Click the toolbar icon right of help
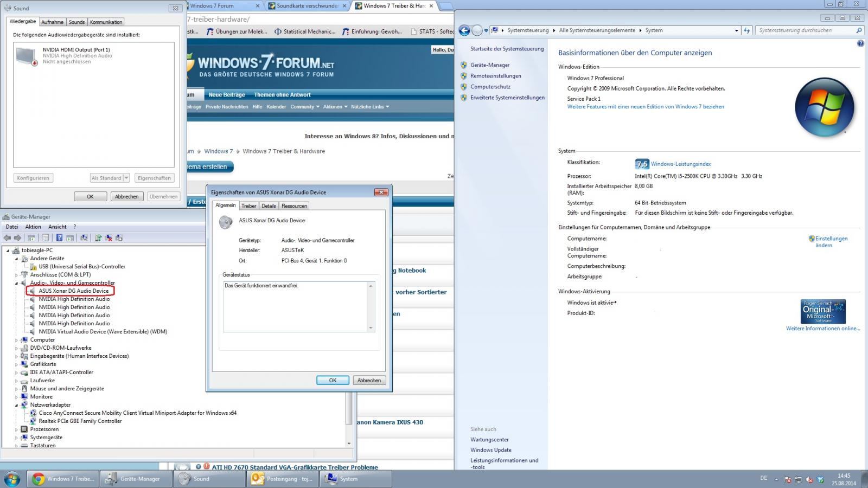The height and width of the screenshot is (488, 868). click(70, 237)
